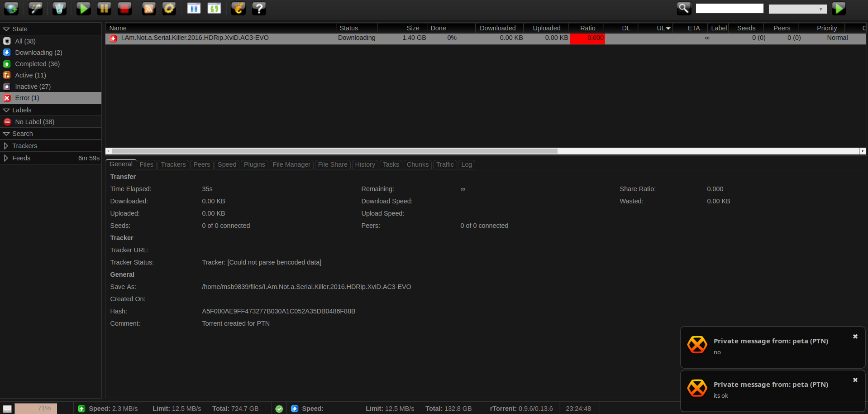
Task: Click the red 0.000 ratio cell
Action: [x=587, y=39]
